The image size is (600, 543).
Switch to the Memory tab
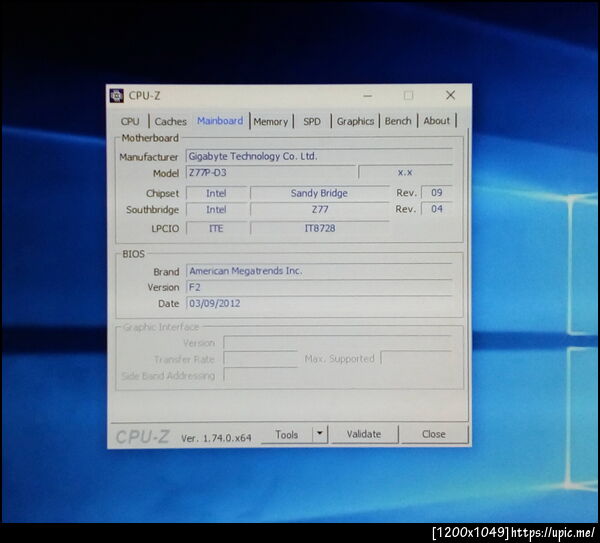pyautogui.click(x=271, y=122)
